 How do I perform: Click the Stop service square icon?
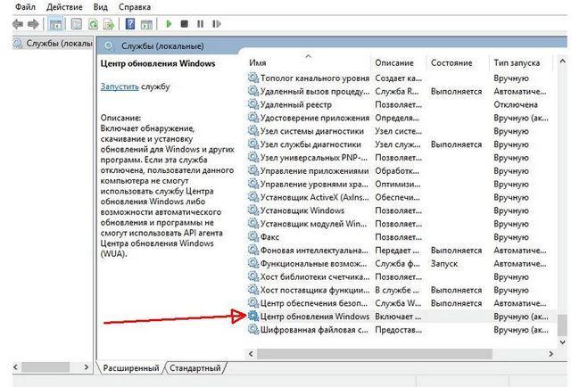click(184, 24)
